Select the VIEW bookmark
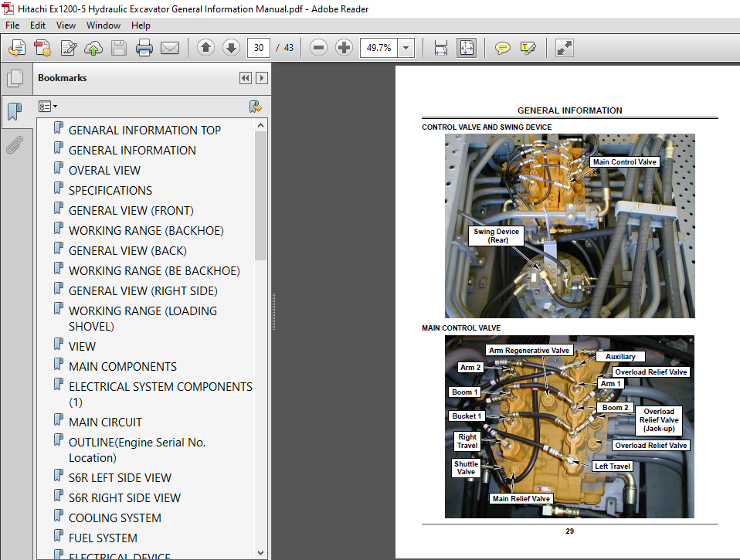The height and width of the screenshot is (560, 740). tap(82, 347)
